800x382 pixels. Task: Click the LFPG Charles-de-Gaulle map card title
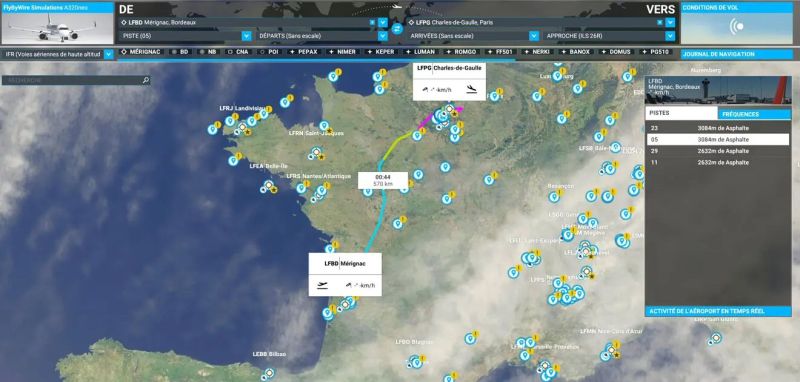click(x=449, y=67)
